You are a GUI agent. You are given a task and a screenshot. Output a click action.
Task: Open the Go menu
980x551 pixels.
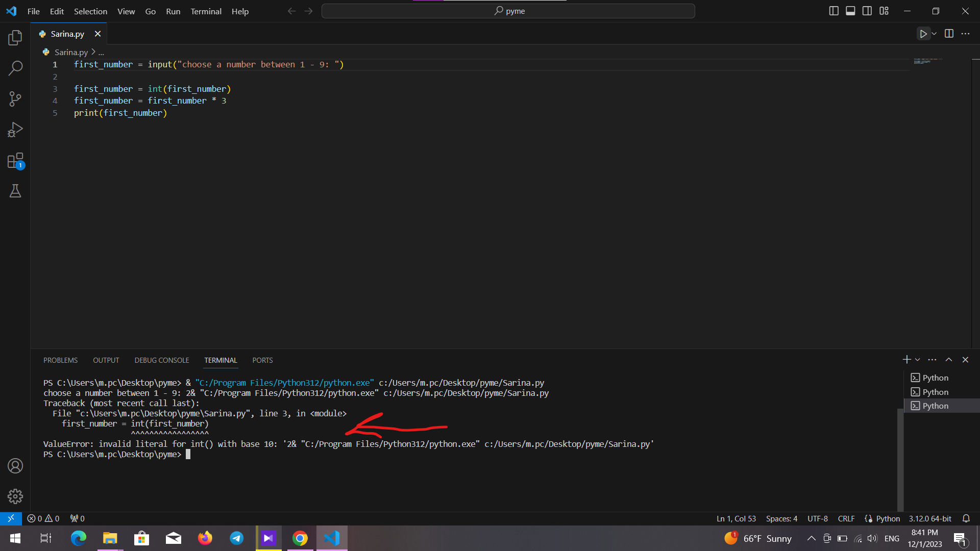tap(150, 11)
